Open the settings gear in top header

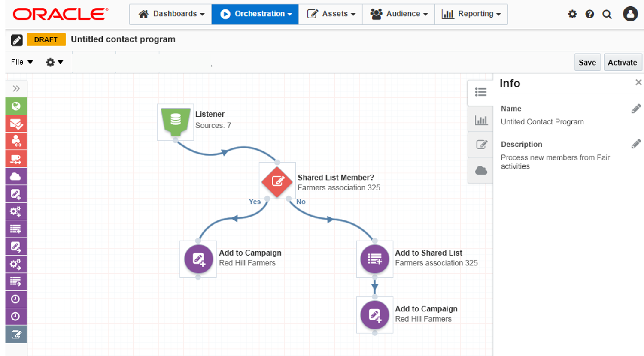[572, 14]
